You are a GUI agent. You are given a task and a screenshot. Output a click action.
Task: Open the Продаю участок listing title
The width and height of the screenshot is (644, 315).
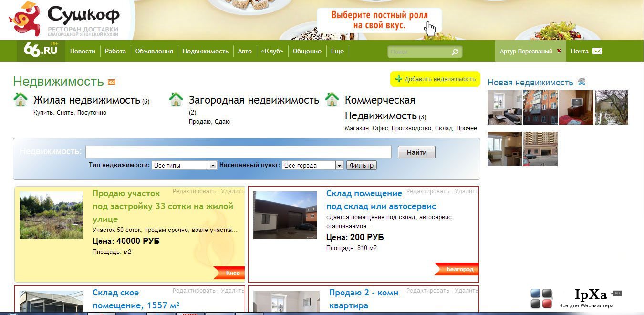163,206
